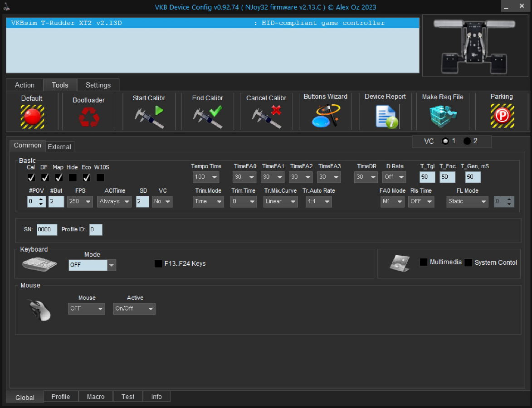
Task: Switch to the Macro bottom tab
Action: (96, 397)
